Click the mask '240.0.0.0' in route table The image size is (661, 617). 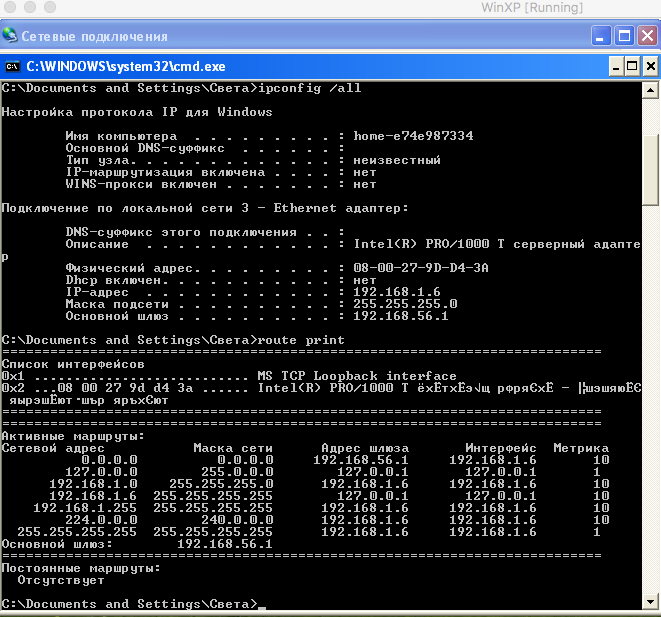(x=237, y=520)
